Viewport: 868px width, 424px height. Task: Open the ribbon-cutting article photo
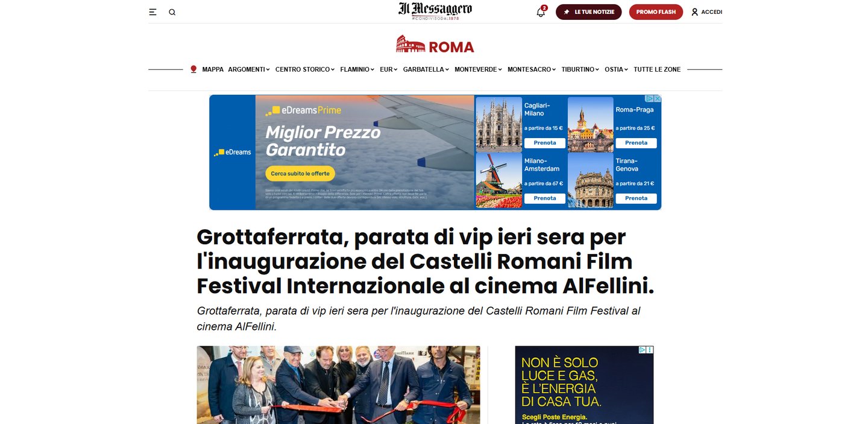(x=338, y=385)
